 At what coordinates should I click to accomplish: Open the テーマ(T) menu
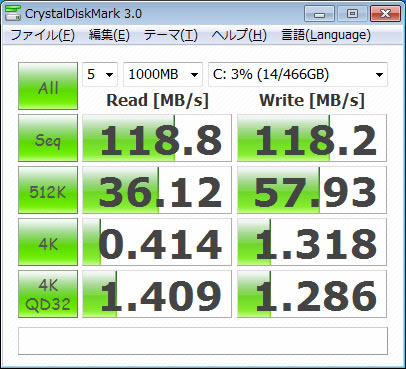(x=170, y=35)
